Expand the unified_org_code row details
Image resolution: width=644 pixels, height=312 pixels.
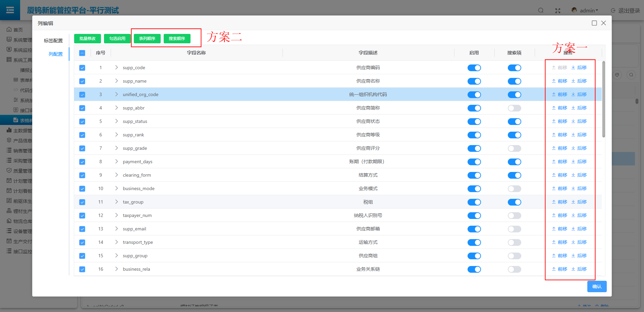point(116,94)
